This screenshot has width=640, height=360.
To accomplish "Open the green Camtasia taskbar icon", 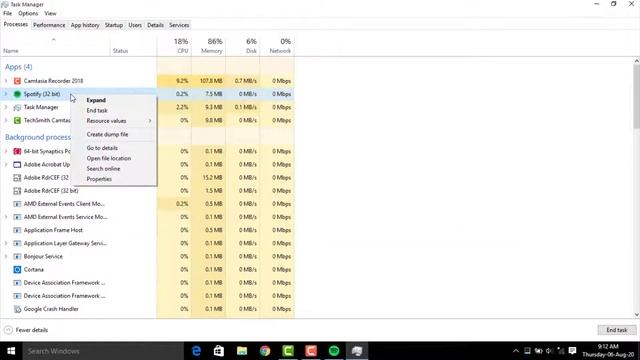I will pyautogui.click(x=288, y=351).
